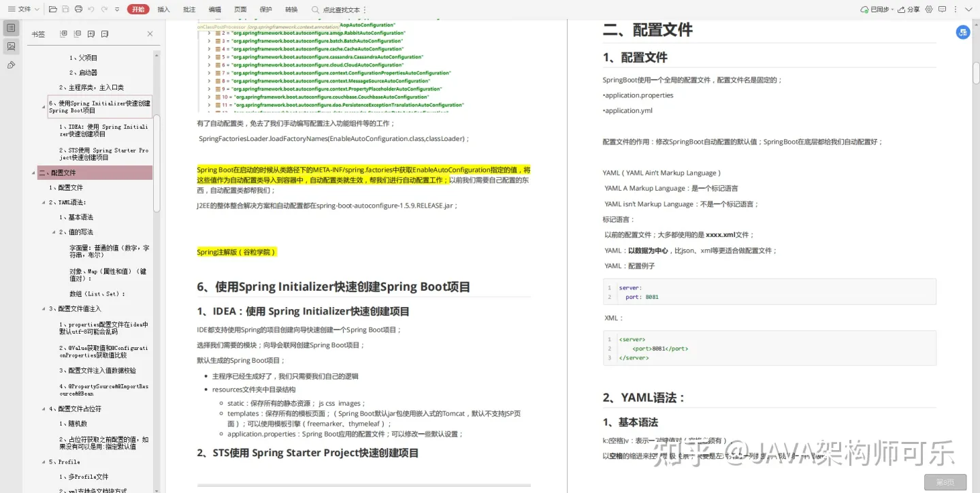Click the expand all bookmarks icon
Viewport: 980px width, 493px height.
pos(63,33)
